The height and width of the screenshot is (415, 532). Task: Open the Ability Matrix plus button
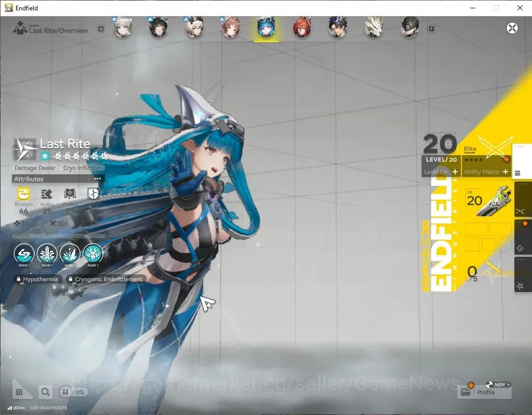pos(505,172)
